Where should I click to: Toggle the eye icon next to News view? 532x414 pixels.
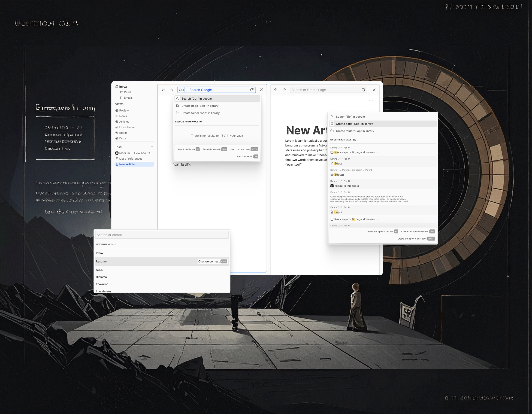click(x=117, y=116)
